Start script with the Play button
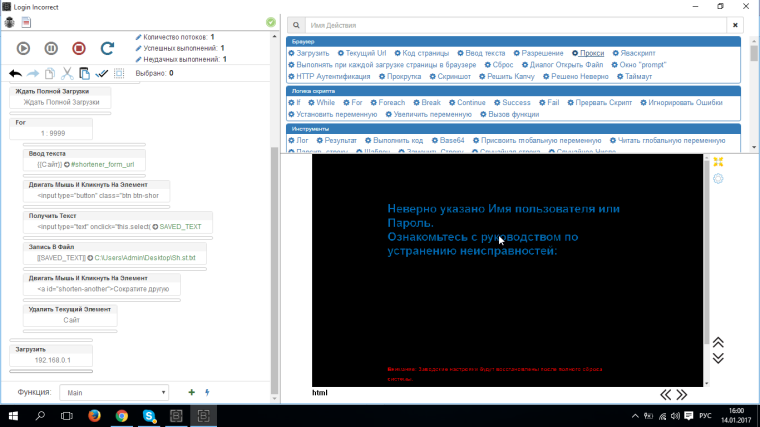 (x=23, y=48)
